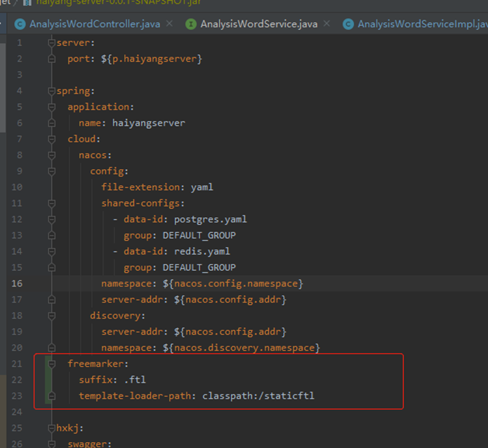Click line number 21 in the gutter
Image resolution: width=488 pixels, height=448 pixels.
coord(17,364)
